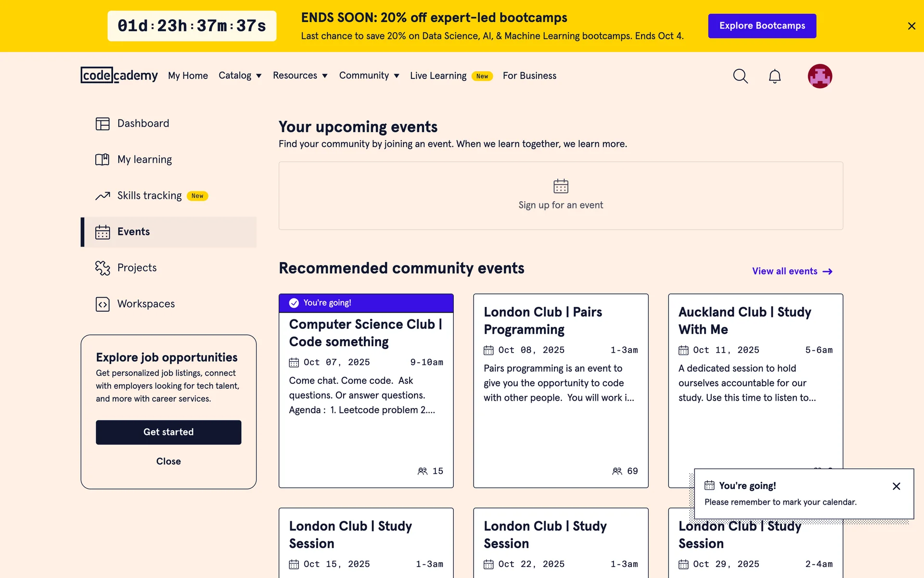Screen dimensions: 924x578
Task: Select Projects in the sidebar
Action: click(137, 268)
